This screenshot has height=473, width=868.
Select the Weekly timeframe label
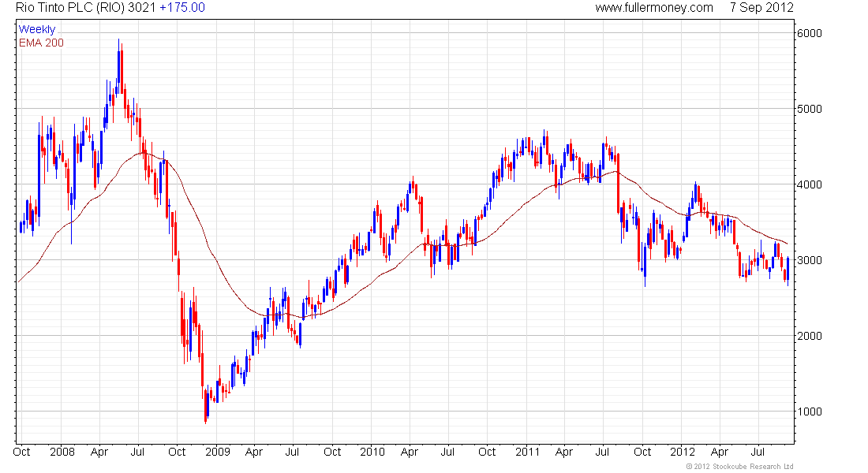tap(37, 29)
